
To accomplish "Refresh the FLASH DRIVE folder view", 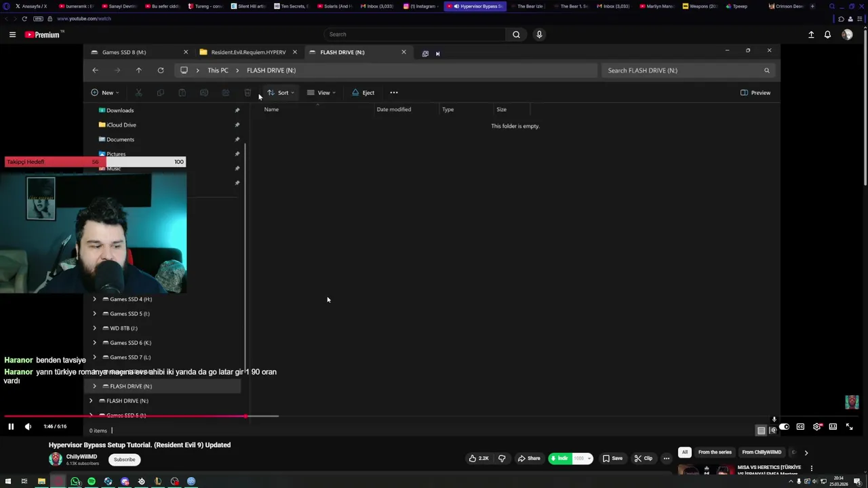I will (160, 70).
